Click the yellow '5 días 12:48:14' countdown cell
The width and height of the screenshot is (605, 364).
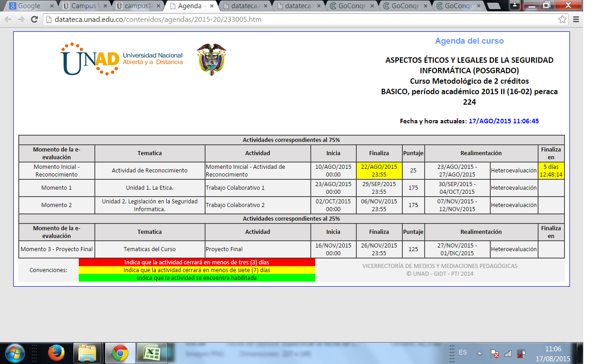coord(551,171)
